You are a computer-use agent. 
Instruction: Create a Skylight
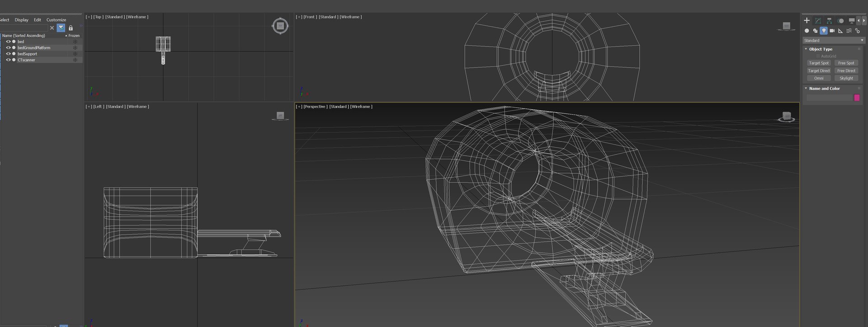(x=846, y=78)
